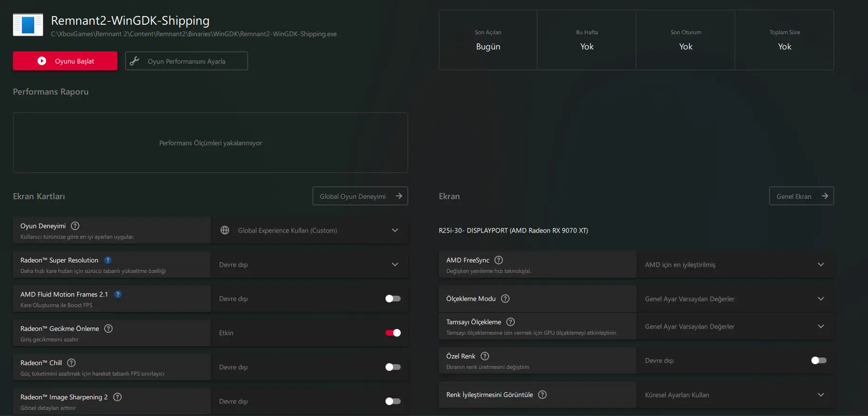868x416 pixels.
Task: Expand the Global Experience Kullan (Custom) dropdown
Action: click(309, 230)
